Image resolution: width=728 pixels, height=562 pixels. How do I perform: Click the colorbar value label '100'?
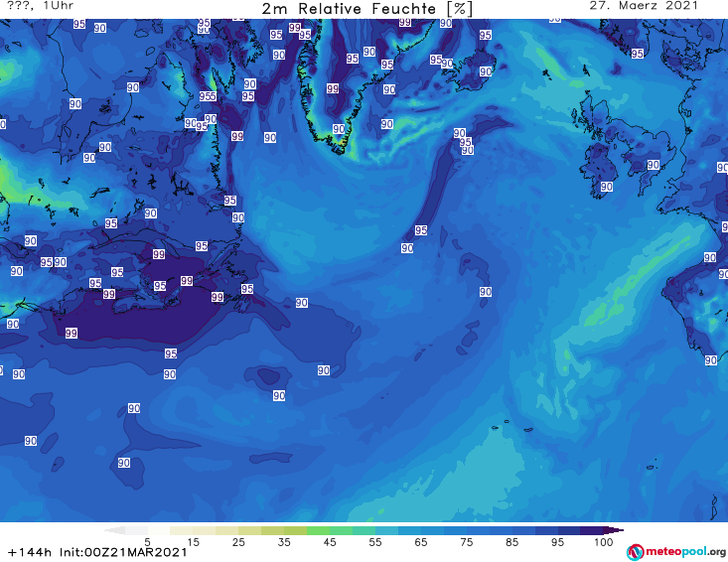coord(604,542)
